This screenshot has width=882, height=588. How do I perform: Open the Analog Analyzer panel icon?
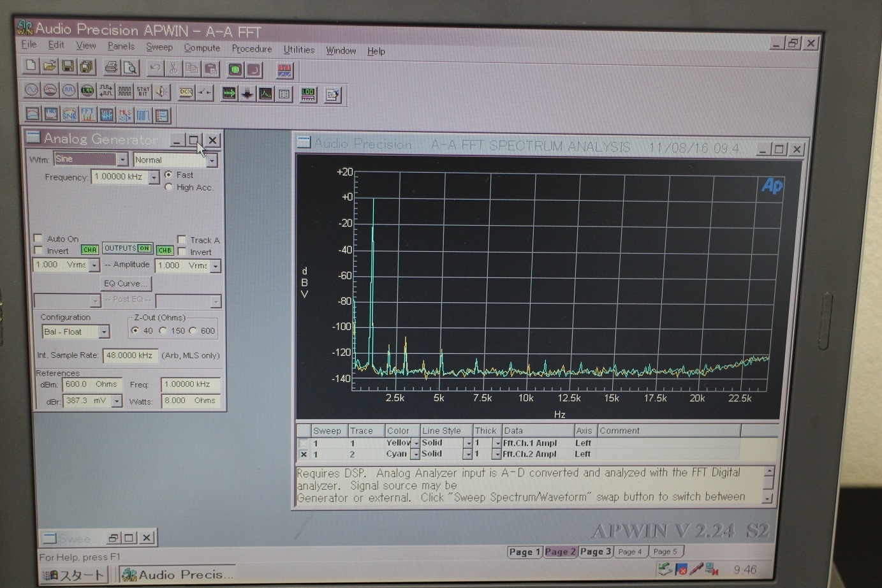(x=50, y=91)
